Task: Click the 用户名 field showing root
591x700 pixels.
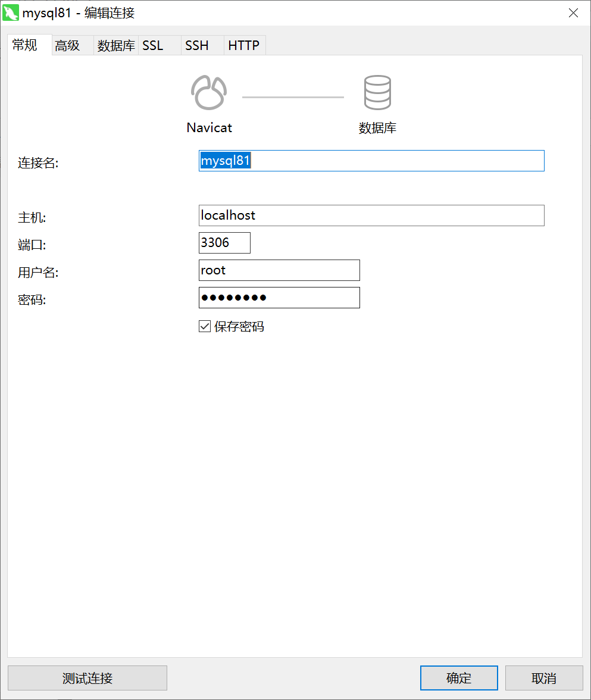Action: [x=279, y=270]
